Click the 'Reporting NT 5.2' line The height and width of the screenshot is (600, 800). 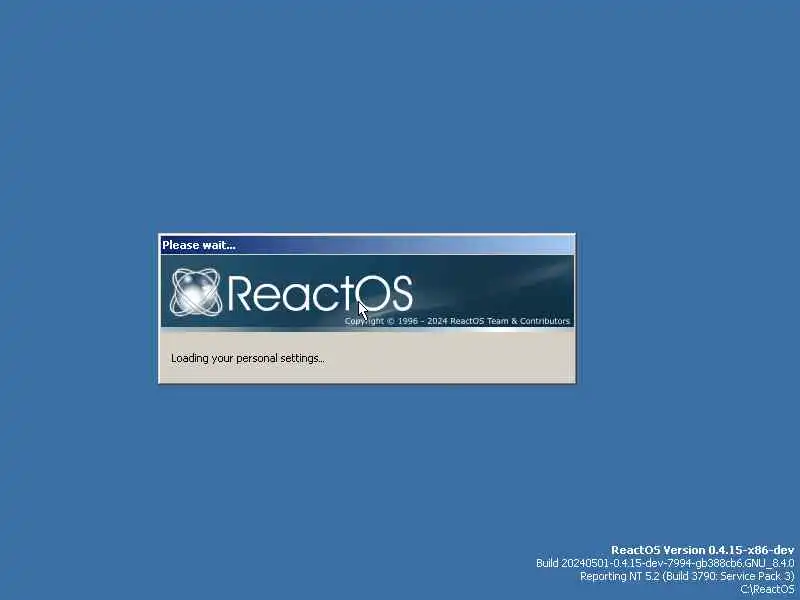tap(687, 576)
